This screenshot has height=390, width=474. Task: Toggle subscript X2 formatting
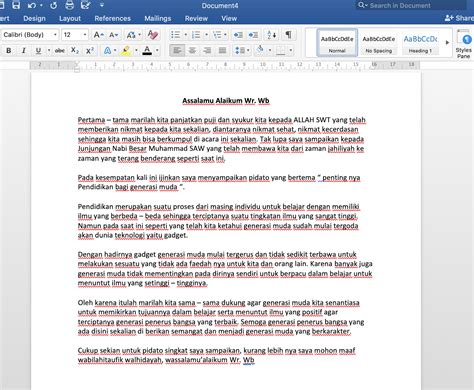tap(75, 51)
